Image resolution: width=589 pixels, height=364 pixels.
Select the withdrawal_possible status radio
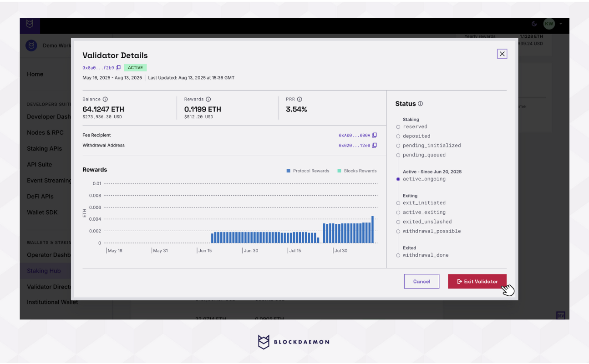398,232
